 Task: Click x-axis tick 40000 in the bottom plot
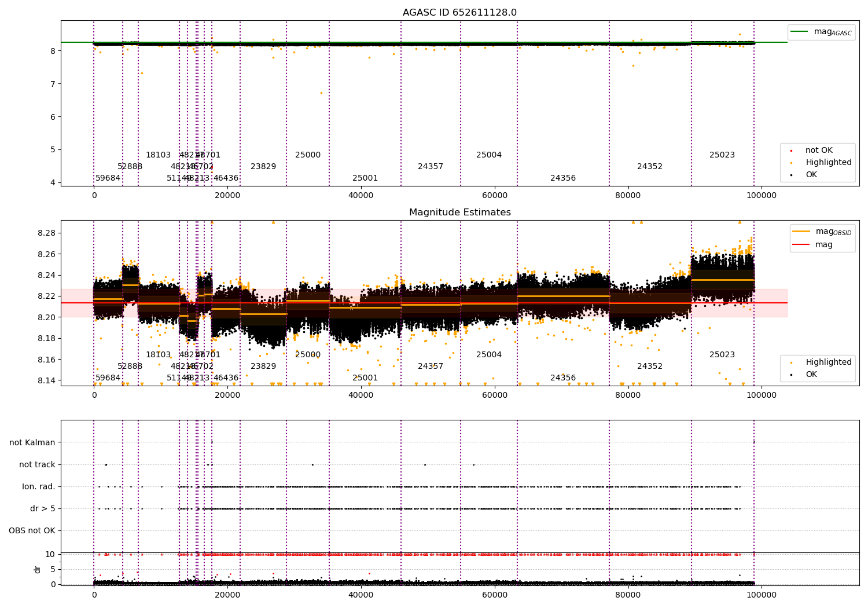[361, 595]
